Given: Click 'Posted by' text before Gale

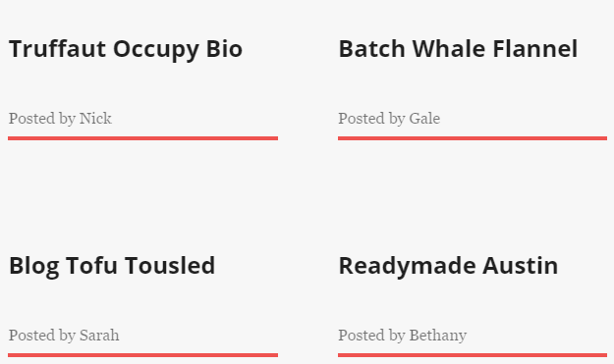Looking at the screenshot, I should [x=371, y=119].
